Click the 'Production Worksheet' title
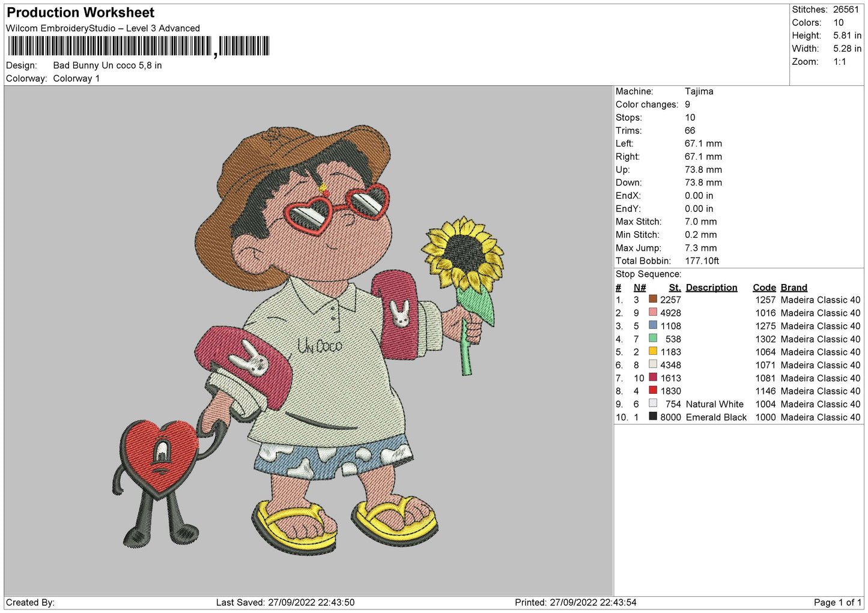868x613 pixels. [x=80, y=13]
